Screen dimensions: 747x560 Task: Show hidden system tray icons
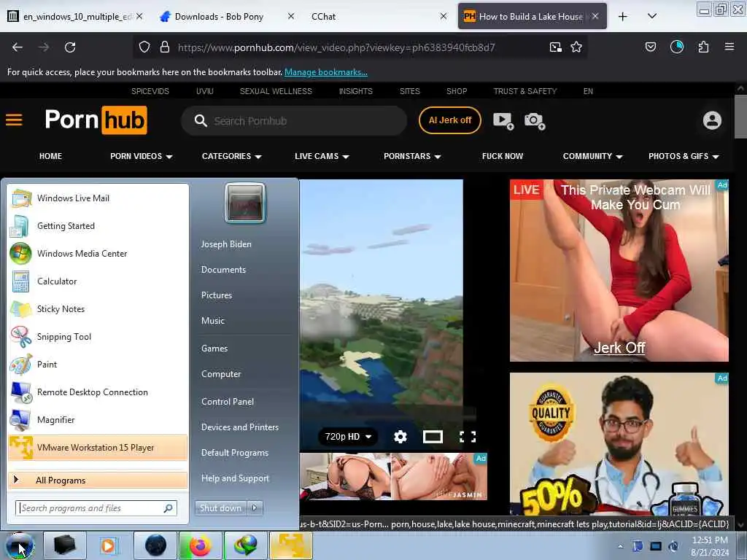(620, 546)
